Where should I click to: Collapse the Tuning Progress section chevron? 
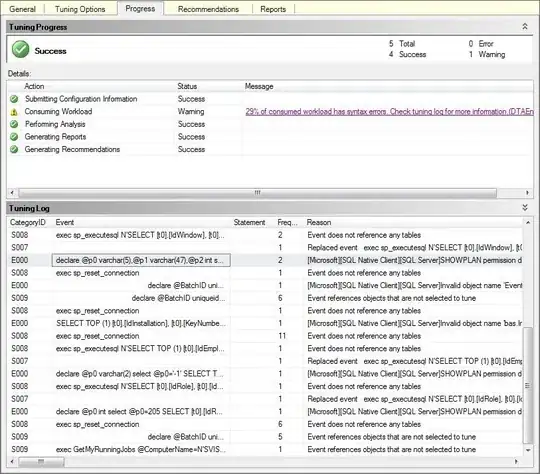coord(525,27)
